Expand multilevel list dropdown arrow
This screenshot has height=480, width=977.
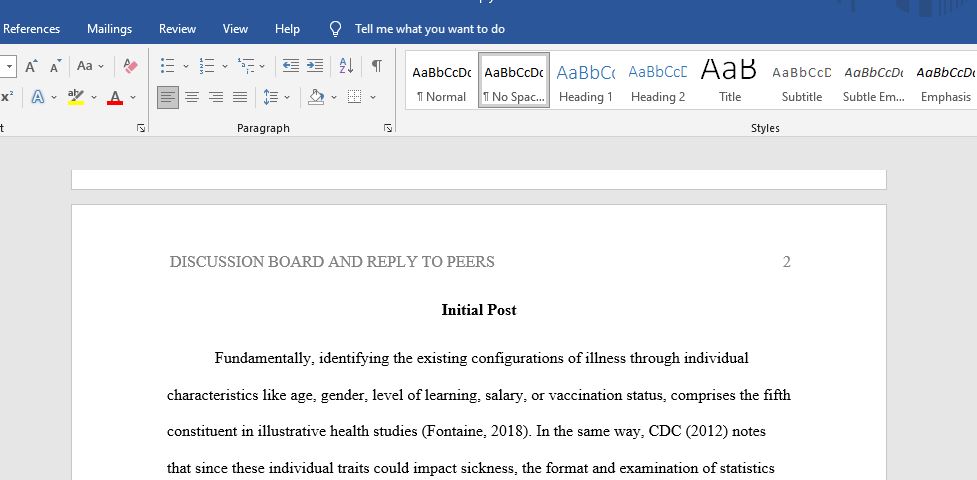click(x=262, y=66)
